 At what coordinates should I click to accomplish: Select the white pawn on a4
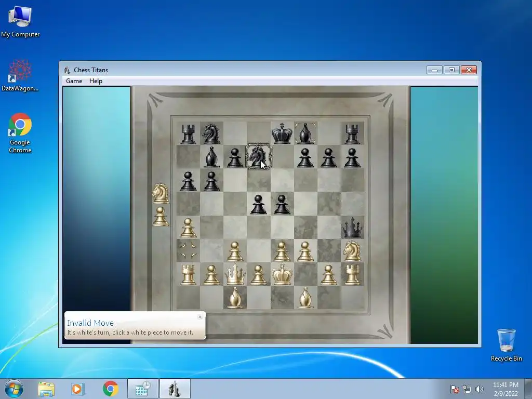pos(188,228)
